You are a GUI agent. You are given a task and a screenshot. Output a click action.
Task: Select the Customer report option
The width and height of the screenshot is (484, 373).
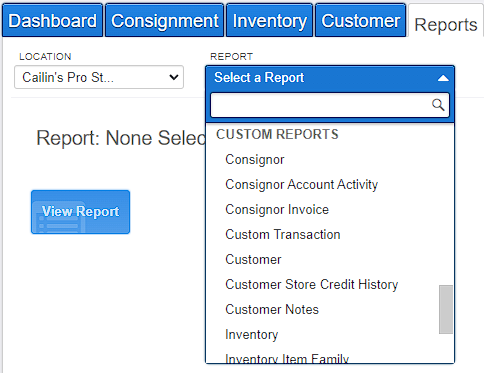(x=253, y=260)
